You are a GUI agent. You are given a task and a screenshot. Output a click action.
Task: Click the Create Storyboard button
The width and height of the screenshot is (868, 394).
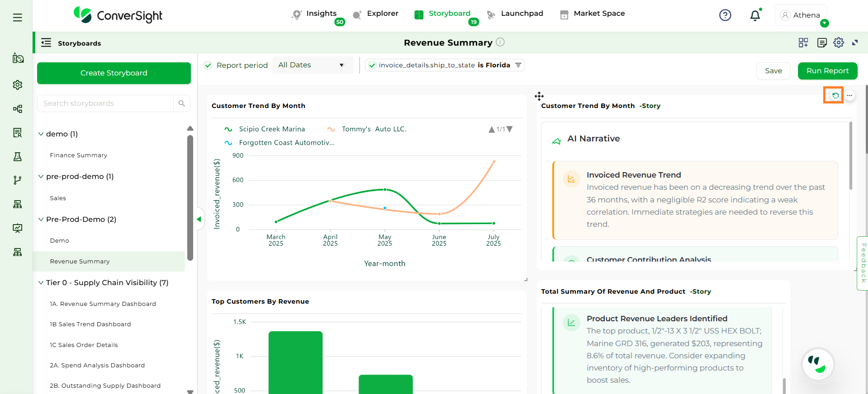pyautogui.click(x=114, y=73)
